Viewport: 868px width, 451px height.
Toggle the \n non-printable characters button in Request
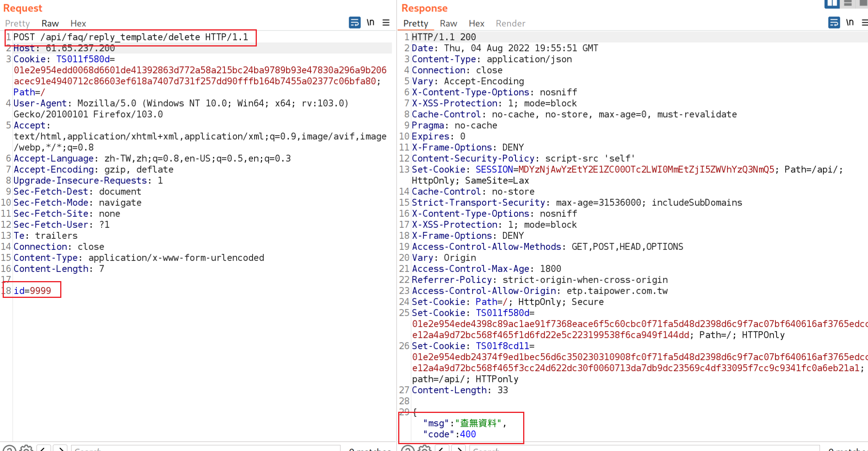coord(370,22)
